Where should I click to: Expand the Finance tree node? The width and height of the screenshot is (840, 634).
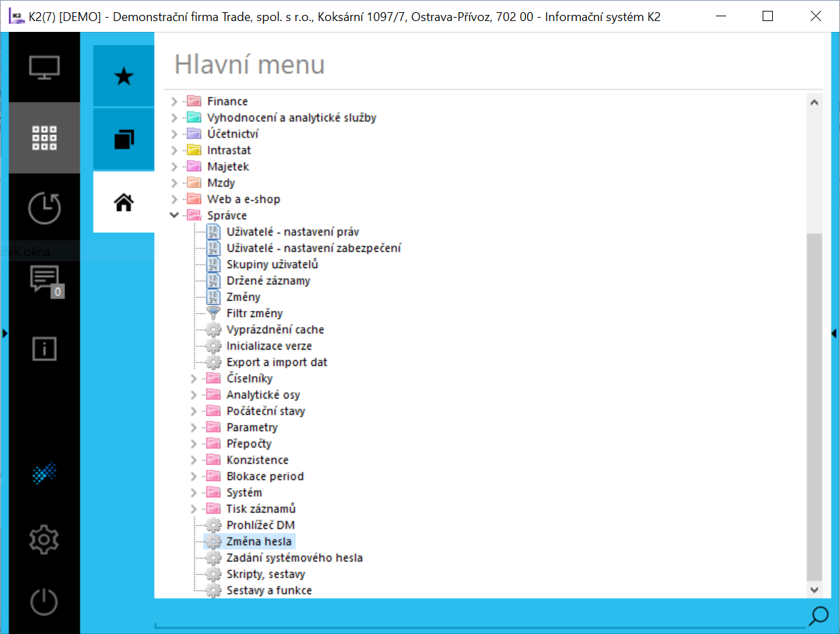[174, 100]
